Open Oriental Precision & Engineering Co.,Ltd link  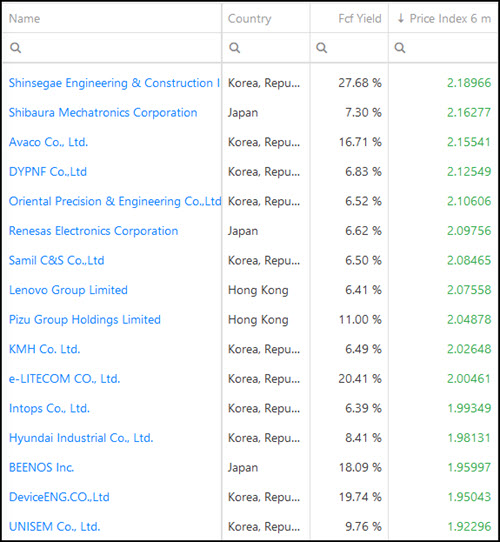coord(115,201)
